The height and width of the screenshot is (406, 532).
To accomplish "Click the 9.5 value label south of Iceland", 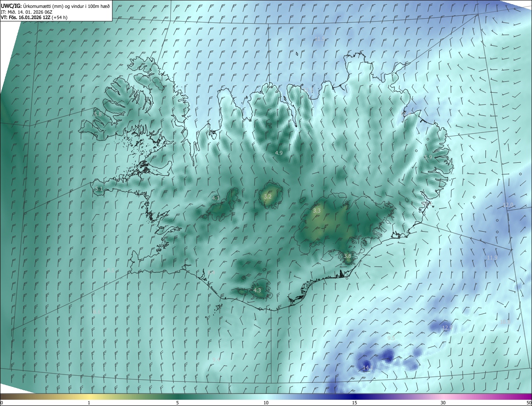I will [391, 338].
